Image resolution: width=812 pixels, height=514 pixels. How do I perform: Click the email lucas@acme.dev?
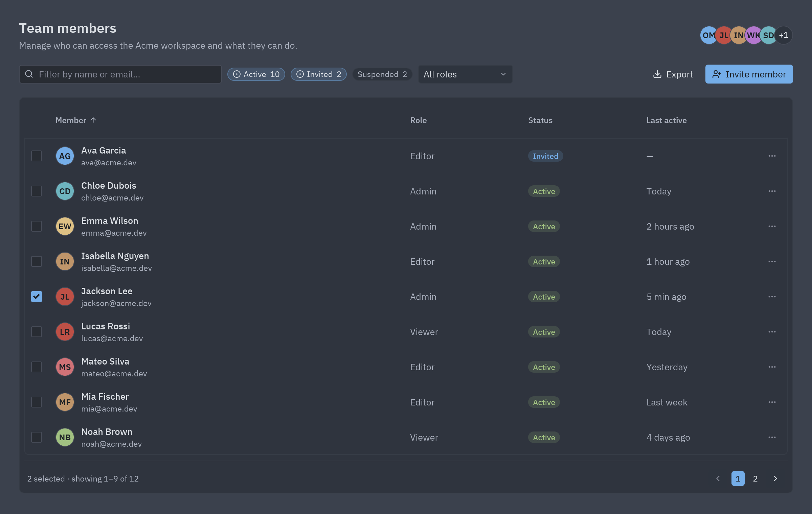[x=112, y=338]
